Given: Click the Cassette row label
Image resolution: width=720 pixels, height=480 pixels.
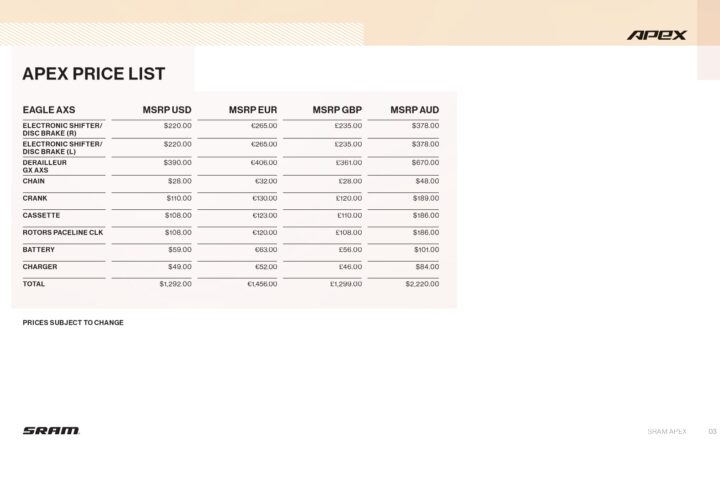Looking at the screenshot, I should [x=41, y=215].
